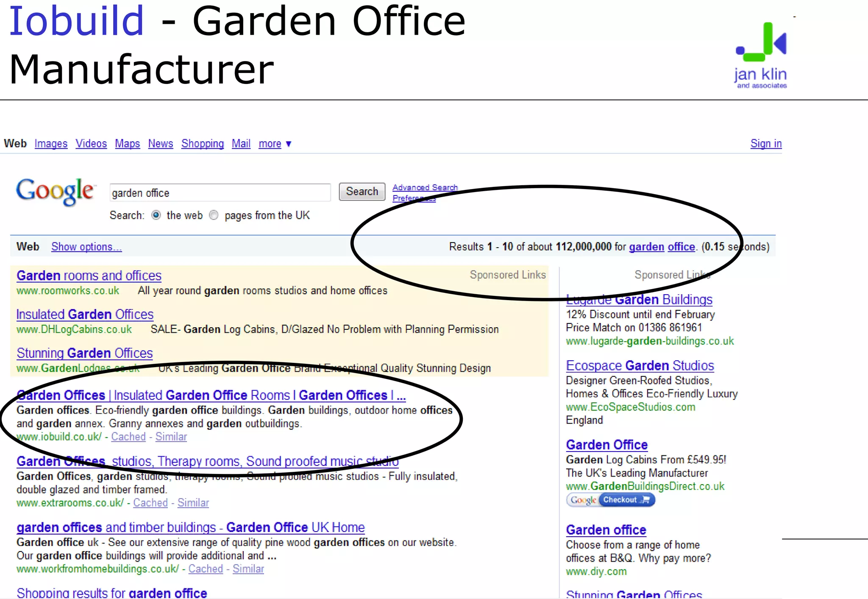868x599 pixels.
Task: Open Similar link for workfromhomebuildings.co.uk
Action: coord(248,569)
